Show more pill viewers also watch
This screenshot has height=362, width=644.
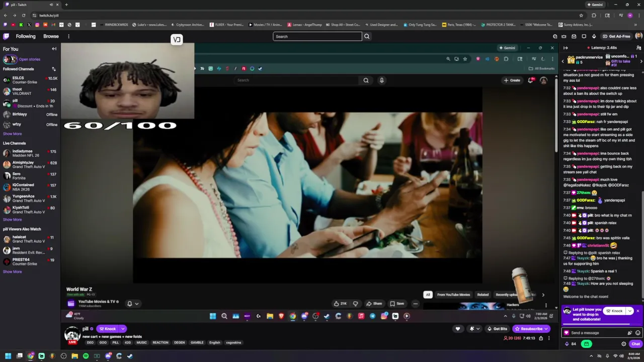point(12,272)
